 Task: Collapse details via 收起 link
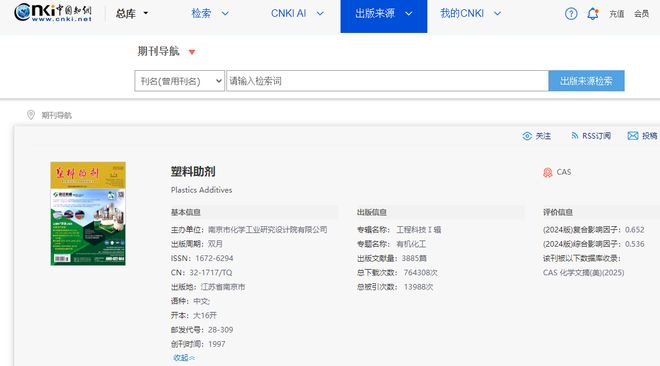coord(184,358)
